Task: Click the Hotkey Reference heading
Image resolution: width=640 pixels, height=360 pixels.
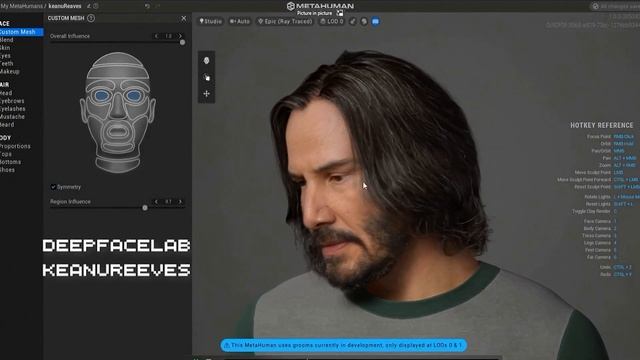Action: [602, 125]
